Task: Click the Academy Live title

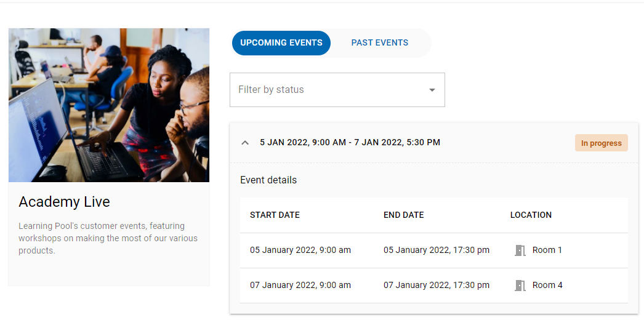Action: pyautogui.click(x=64, y=202)
